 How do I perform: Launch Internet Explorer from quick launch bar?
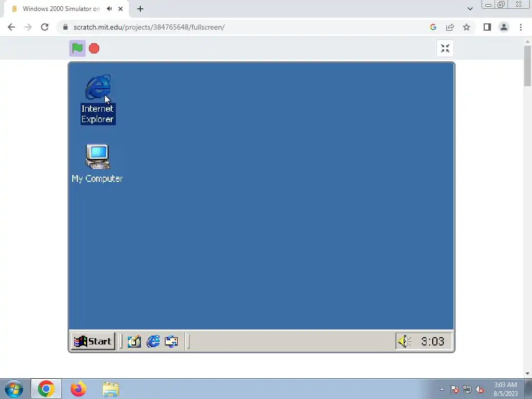[x=153, y=341]
